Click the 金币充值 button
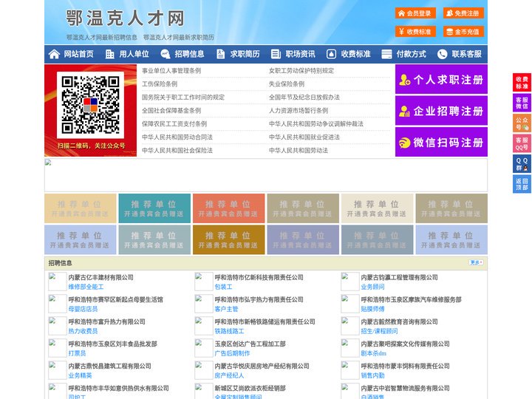The width and height of the screenshot is (532, 399). [463, 32]
